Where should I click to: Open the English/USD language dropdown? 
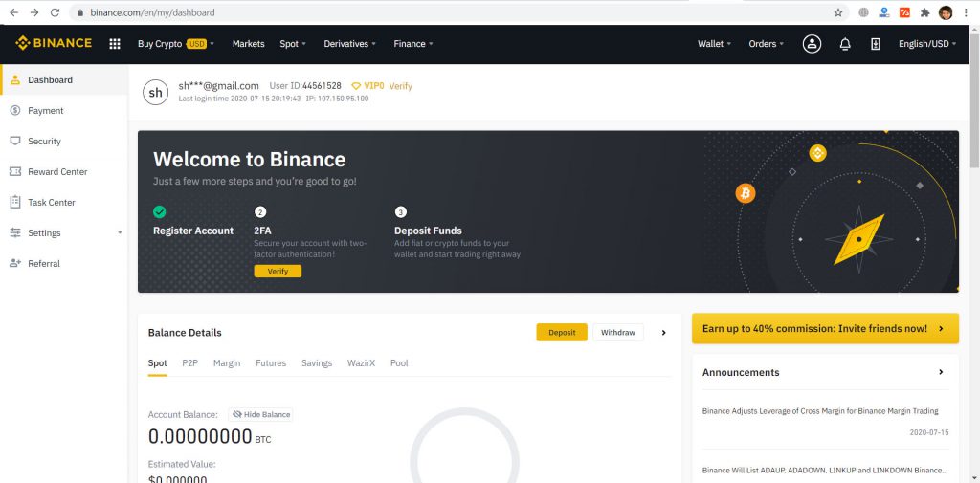pyautogui.click(x=927, y=44)
